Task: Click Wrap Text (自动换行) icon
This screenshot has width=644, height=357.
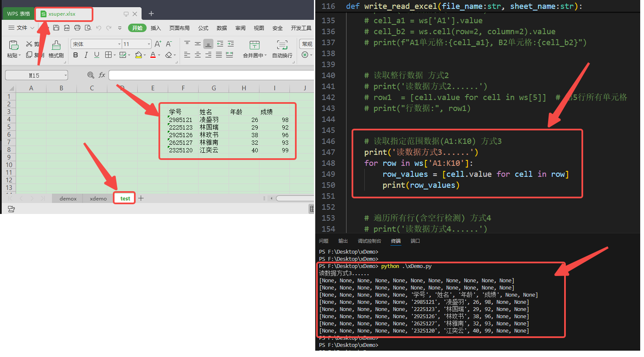Action: coord(282,45)
